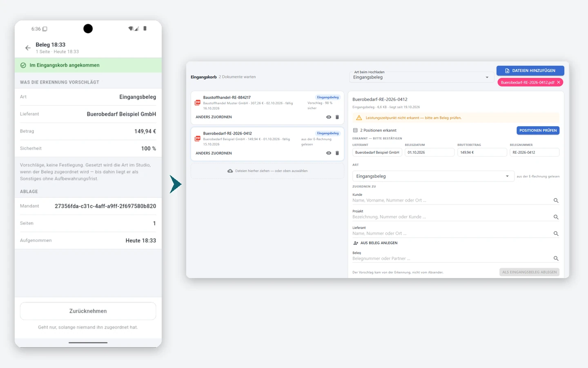
Task: Search Lieferant with the magnifier icon
Action: pos(556,233)
